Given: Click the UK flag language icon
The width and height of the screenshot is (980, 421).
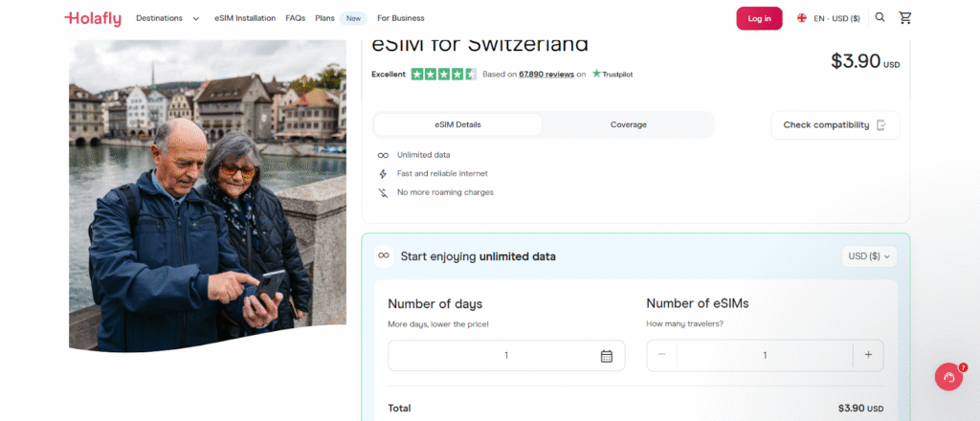Looking at the screenshot, I should tap(802, 18).
